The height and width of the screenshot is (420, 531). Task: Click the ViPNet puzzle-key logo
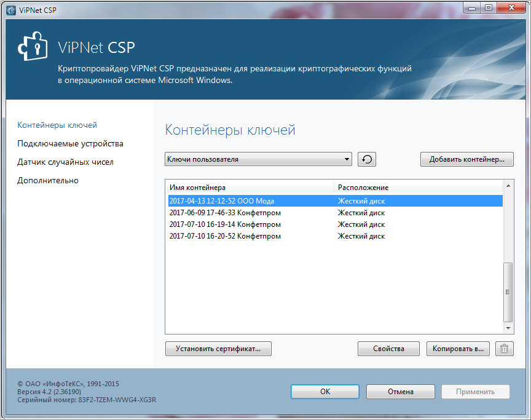pyautogui.click(x=33, y=46)
